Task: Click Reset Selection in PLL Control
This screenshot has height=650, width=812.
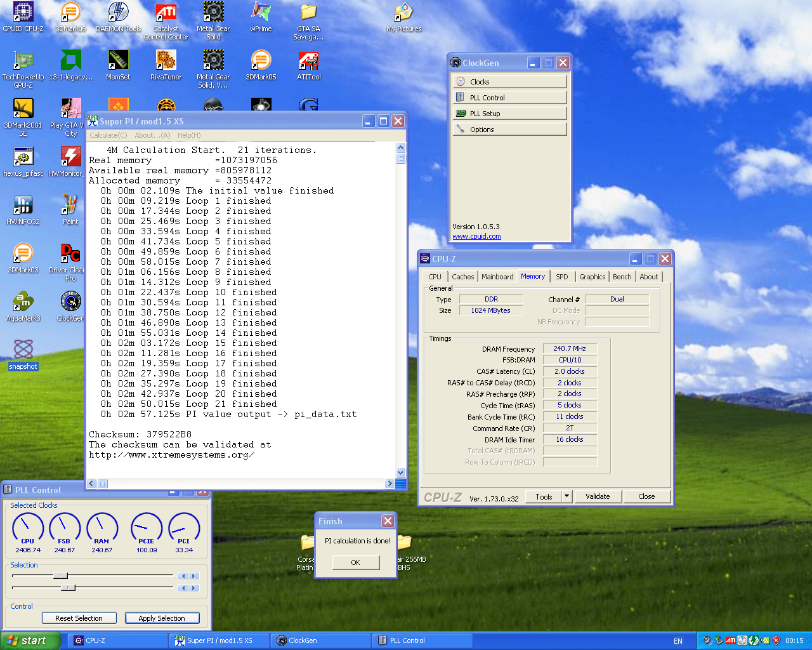Action: (x=79, y=618)
